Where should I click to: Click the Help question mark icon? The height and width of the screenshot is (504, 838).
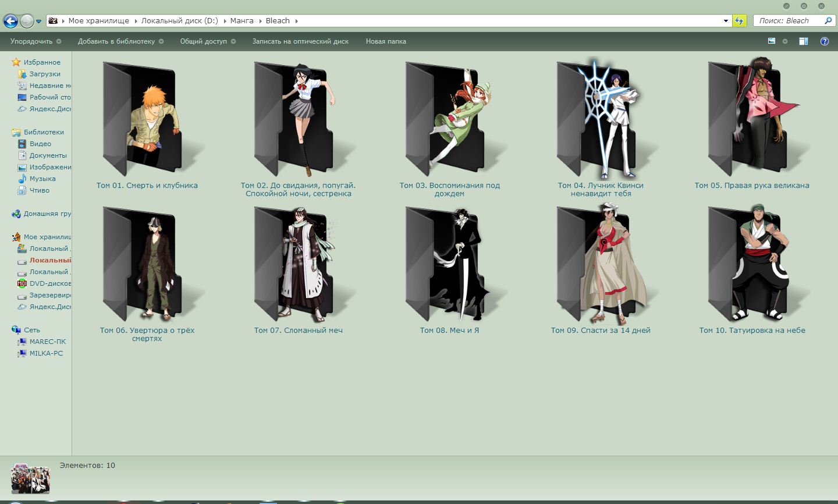coord(825,41)
